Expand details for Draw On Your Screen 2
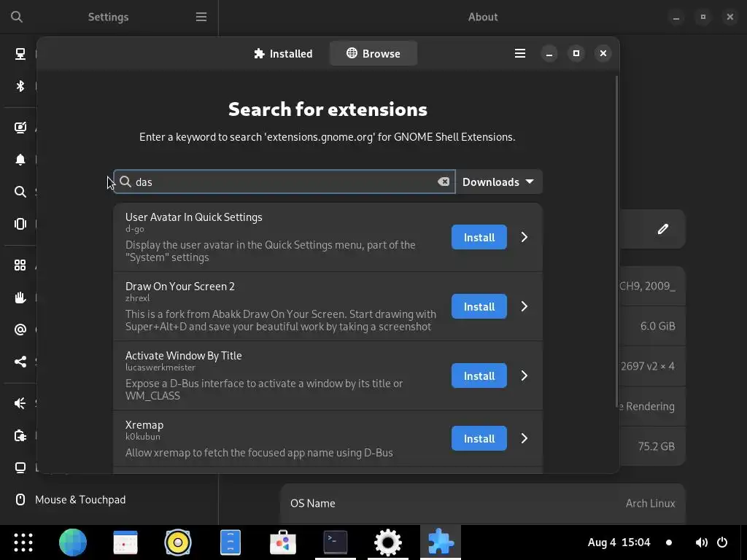 click(524, 306)
